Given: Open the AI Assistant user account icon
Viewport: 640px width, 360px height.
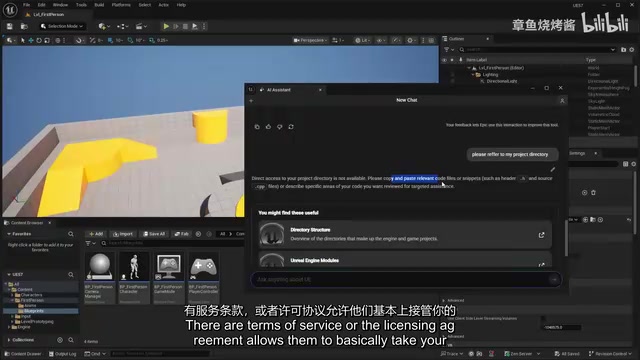Looking at the screenshot, I should tap(562, 100).
